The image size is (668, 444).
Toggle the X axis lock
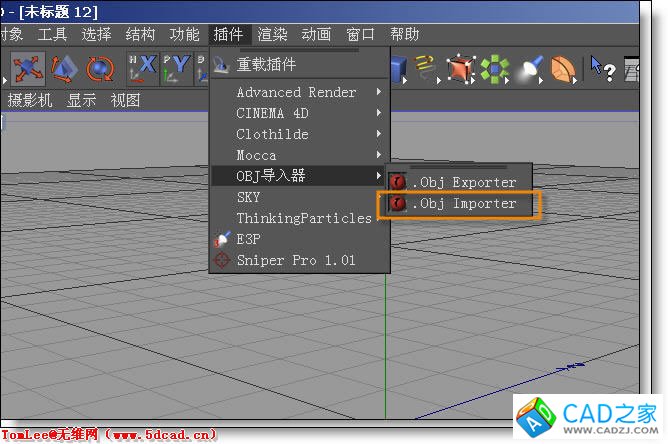click(x=142, y=69)
